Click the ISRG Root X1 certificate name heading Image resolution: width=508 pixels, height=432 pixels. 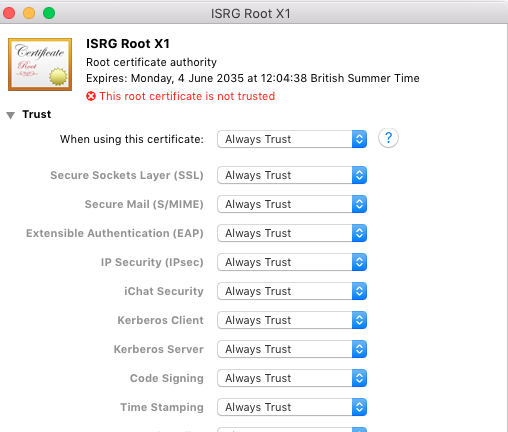tap(128, 44)
